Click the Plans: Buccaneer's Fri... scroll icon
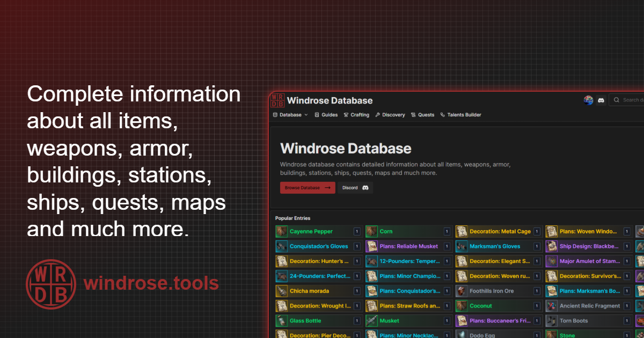This screenshot has height=338, width=644. (462, 321)
